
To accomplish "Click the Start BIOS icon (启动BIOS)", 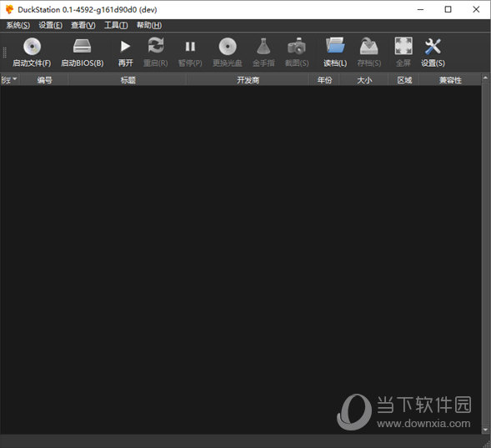I will [x=82, y=47].
